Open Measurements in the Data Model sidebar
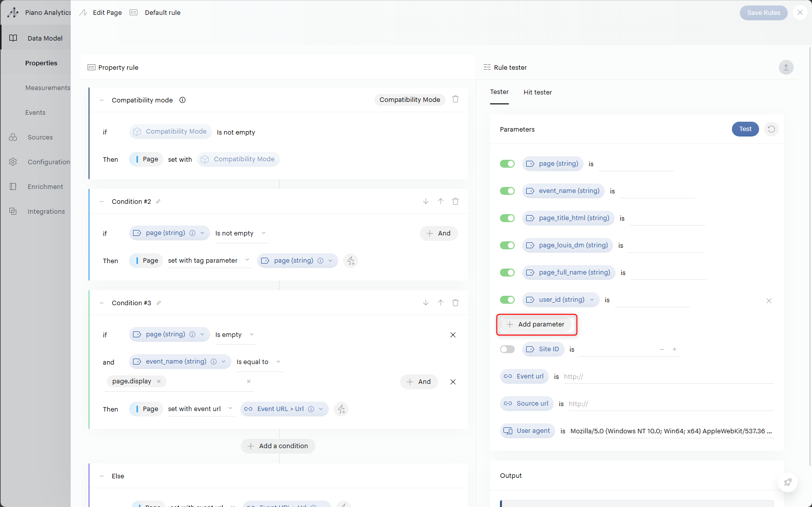This screenshot has width=812, height=507. click(47, 88)
